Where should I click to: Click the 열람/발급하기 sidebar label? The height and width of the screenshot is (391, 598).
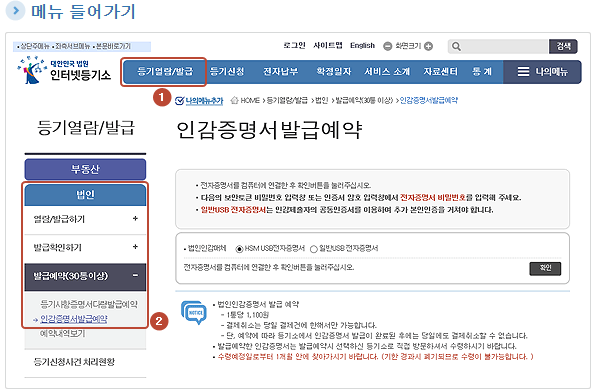(x=59, y=219)
